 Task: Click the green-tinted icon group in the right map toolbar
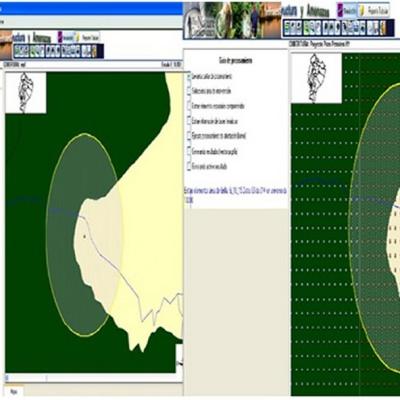(312, 27)
